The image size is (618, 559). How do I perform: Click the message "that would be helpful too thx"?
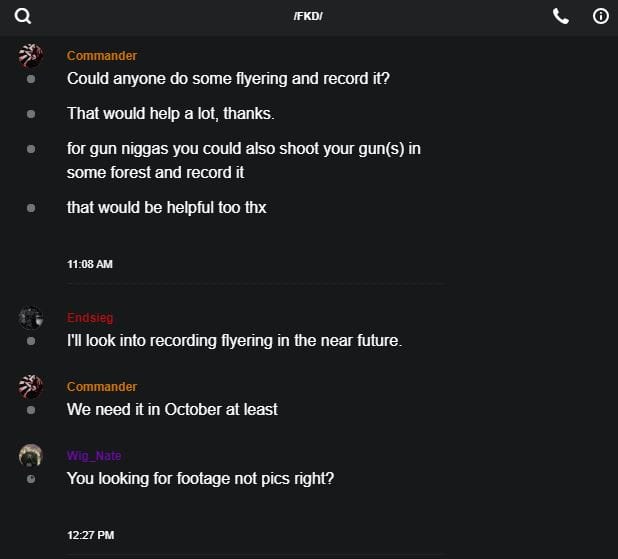tap(166, 208)
